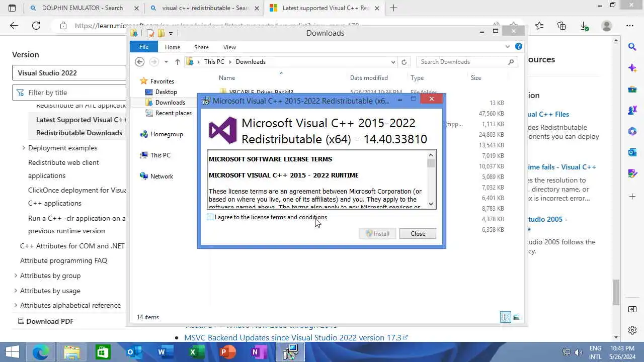644x362 pixels.
Task: Reload the browser page
Action: tap(36, 26)
